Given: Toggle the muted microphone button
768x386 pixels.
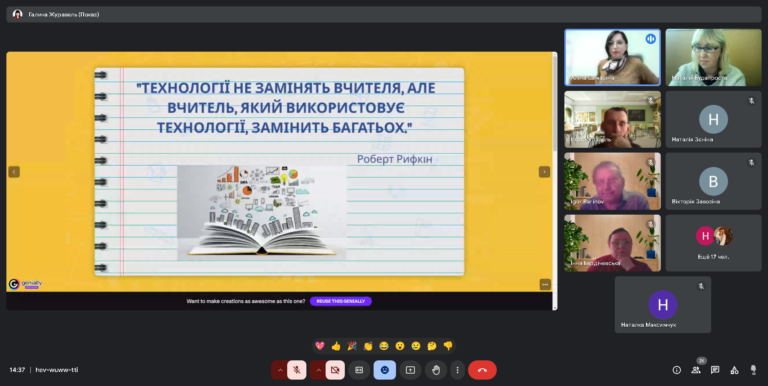Looking at the screenshot, I should pos(297,370).
